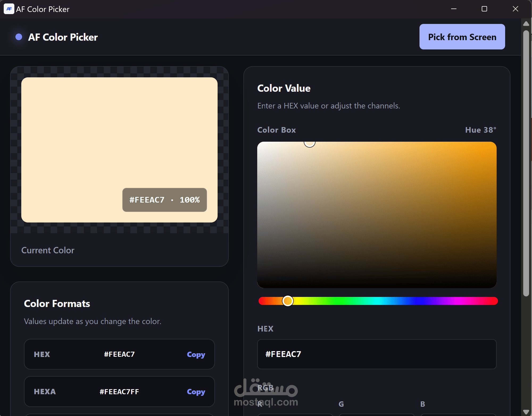Viewport: 532px width, 416px height.
Task: Click the hue slider orange handle
Action: (288, 301)
